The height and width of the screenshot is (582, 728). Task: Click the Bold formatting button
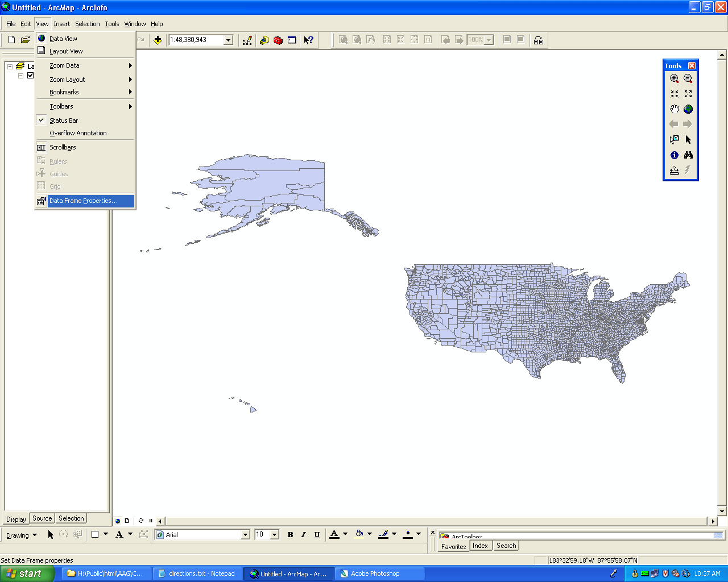(x=290, y=535)
